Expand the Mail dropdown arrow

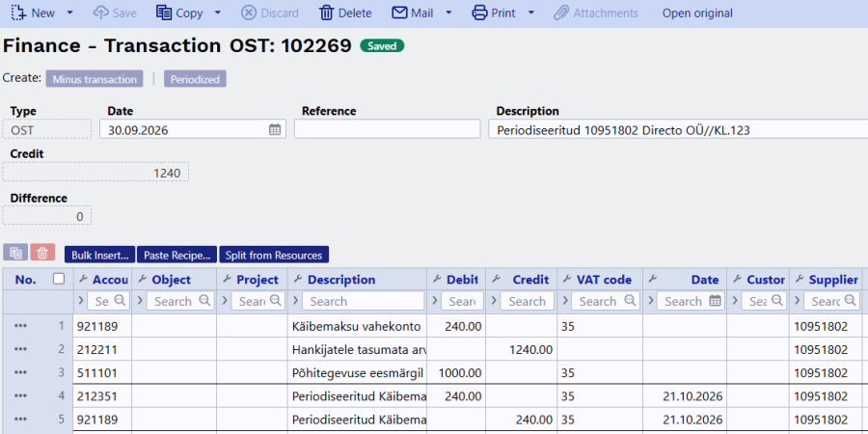click(x=448, y=13)
